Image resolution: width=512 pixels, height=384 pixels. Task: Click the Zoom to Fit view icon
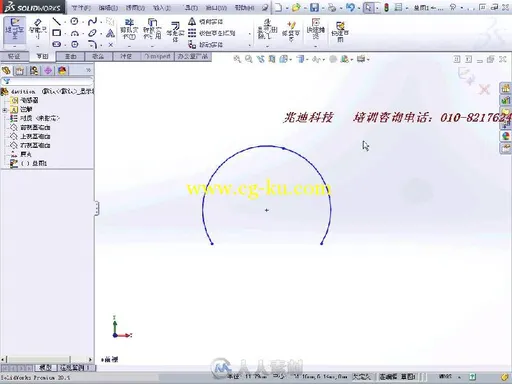(237, 59)
